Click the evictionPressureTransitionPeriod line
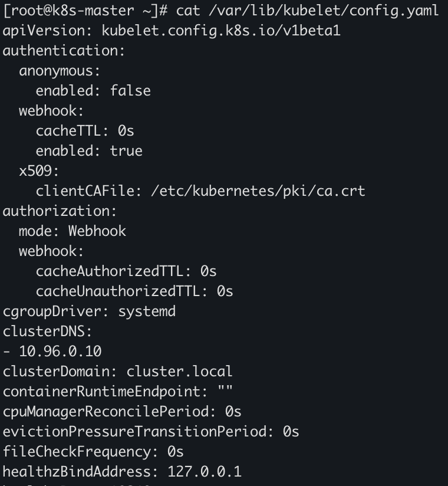This screenshot has width=448, height=486. click(x=151, y=432)
